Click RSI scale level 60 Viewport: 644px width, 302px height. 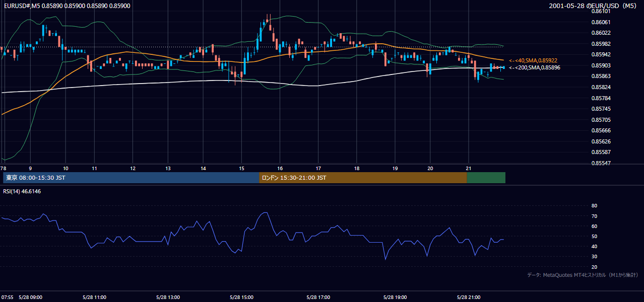click(594, 226)
